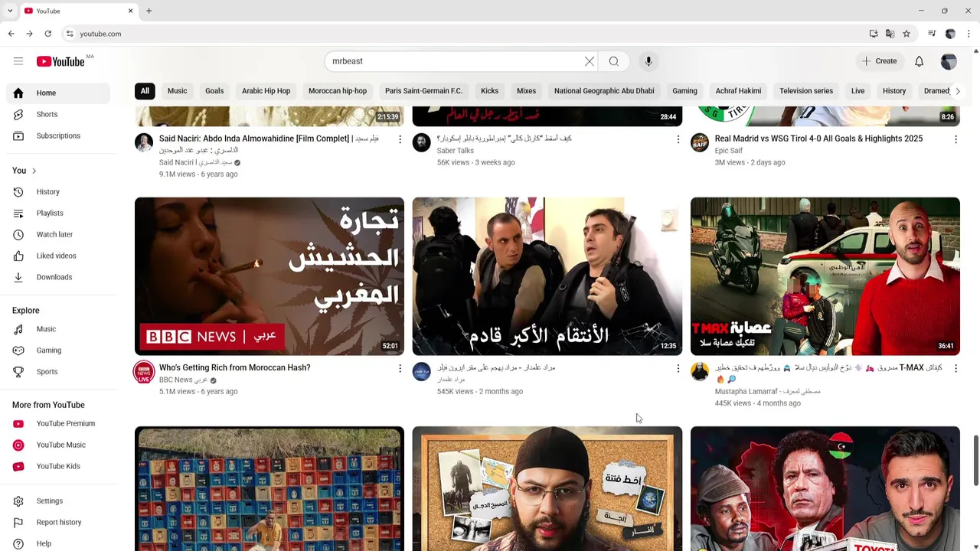Explore Sports category
The image size is (980, 551).
58,372
